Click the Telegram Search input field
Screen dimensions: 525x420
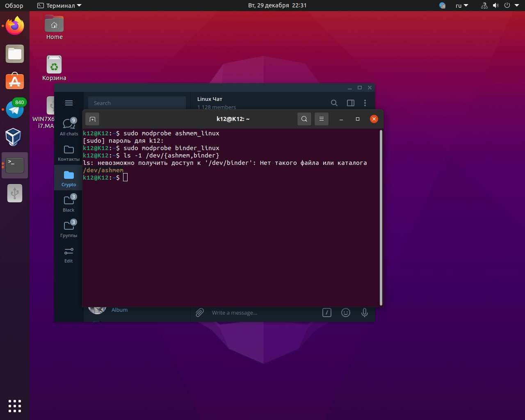click(137, 103)
